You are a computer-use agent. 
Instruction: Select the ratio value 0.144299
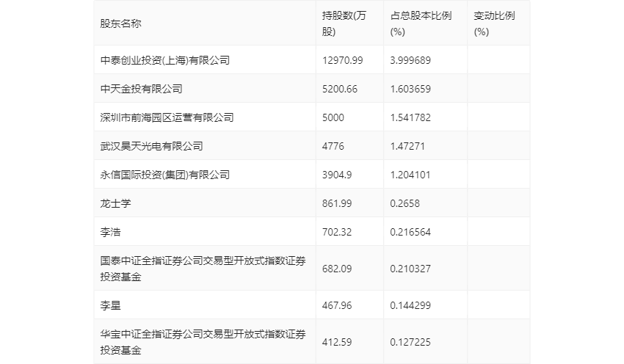410,305
